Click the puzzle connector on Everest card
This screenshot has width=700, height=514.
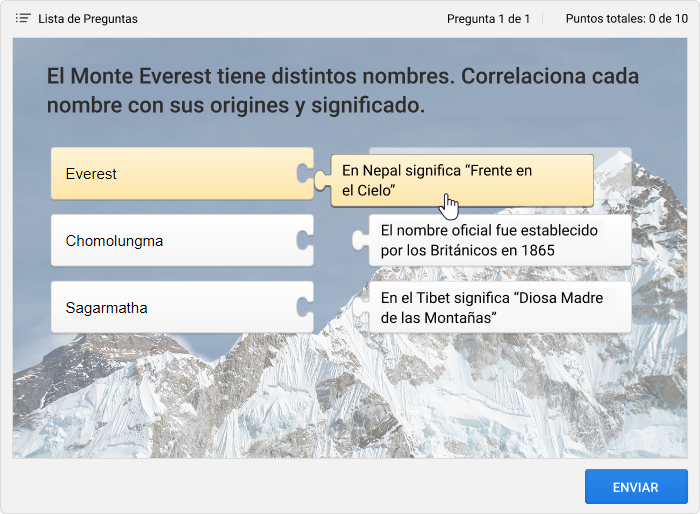click(x=304, y=175)
